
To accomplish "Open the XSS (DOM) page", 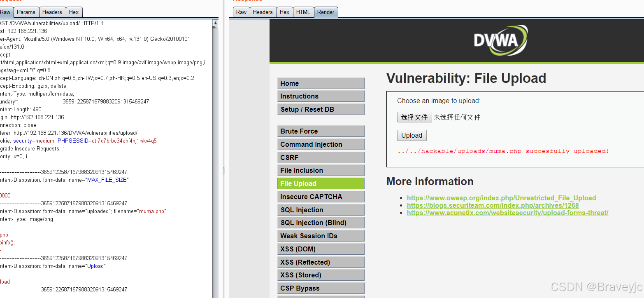I will click(x=321, y=249).
